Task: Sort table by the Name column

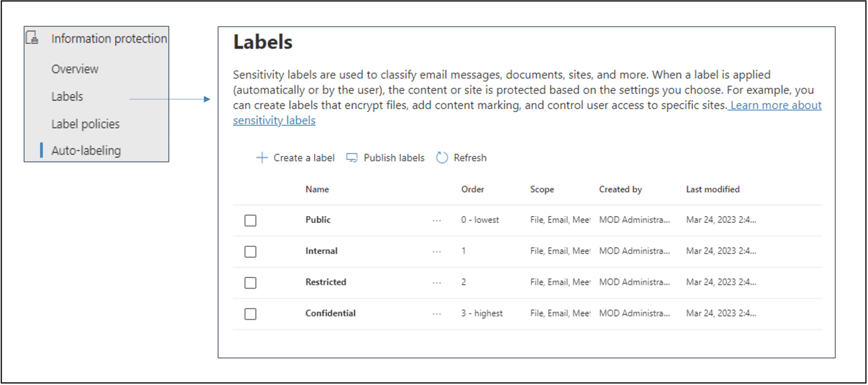Action: point(317,189)
